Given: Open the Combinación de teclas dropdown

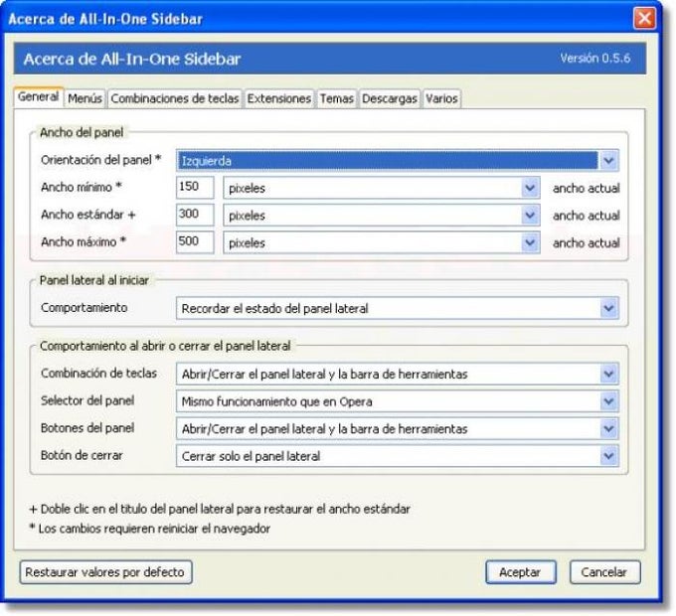Looking at the screenshot, I should point(398,374).
